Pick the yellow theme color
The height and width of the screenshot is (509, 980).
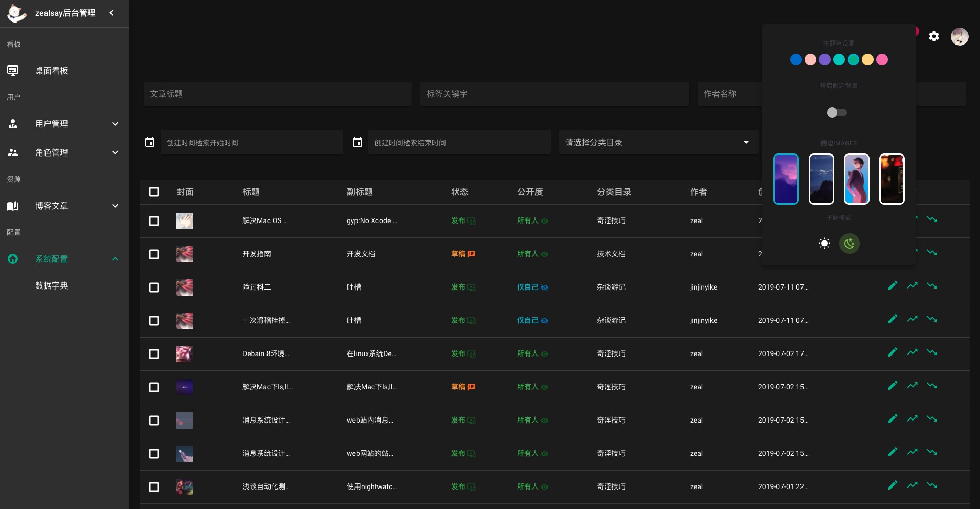[x=867, y=60]
